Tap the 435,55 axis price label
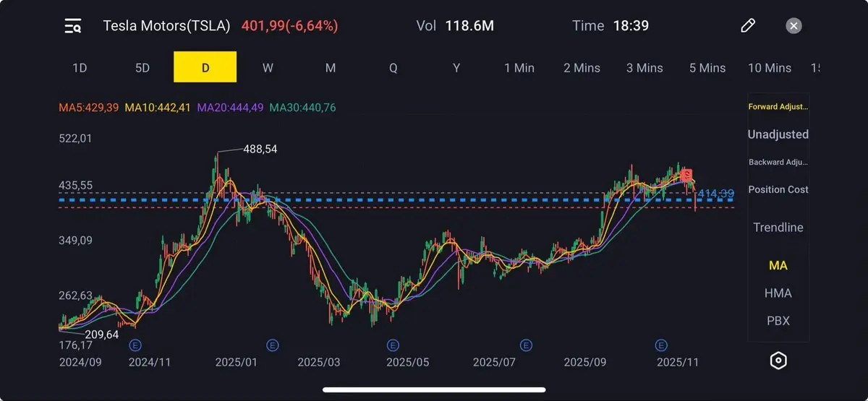This screenshot has width=868, height=401. coord(75,186)
